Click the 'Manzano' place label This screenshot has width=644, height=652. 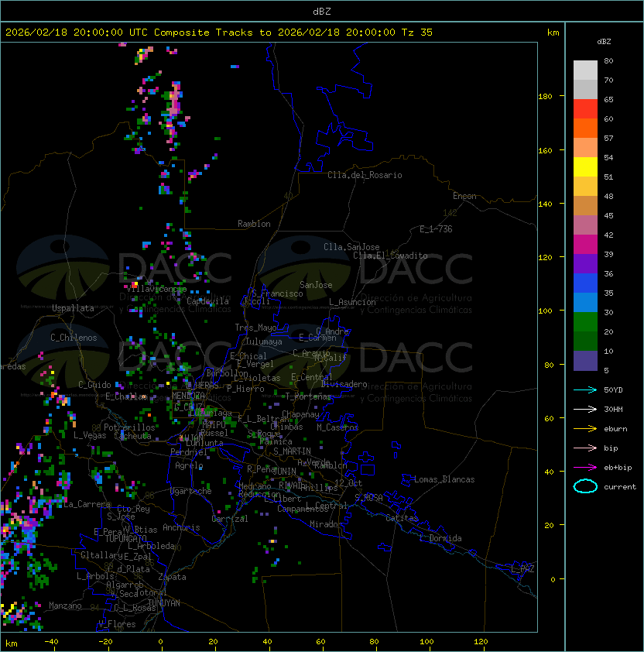point(65,606)
